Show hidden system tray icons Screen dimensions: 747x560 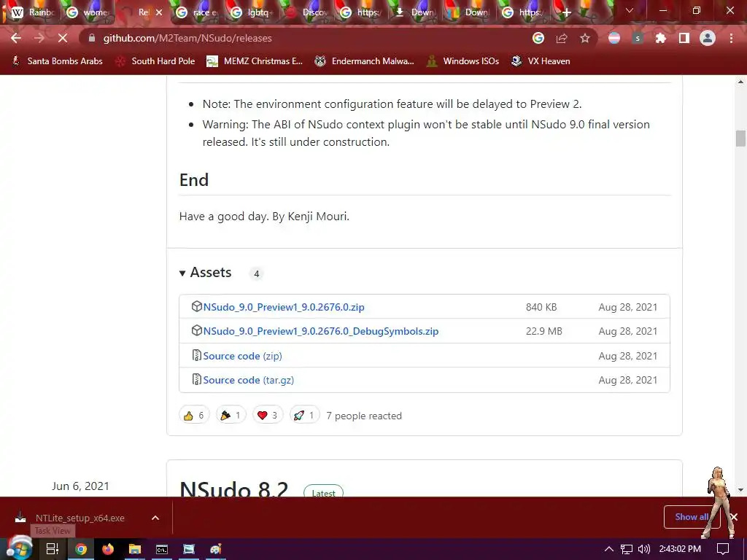(609, 549)
